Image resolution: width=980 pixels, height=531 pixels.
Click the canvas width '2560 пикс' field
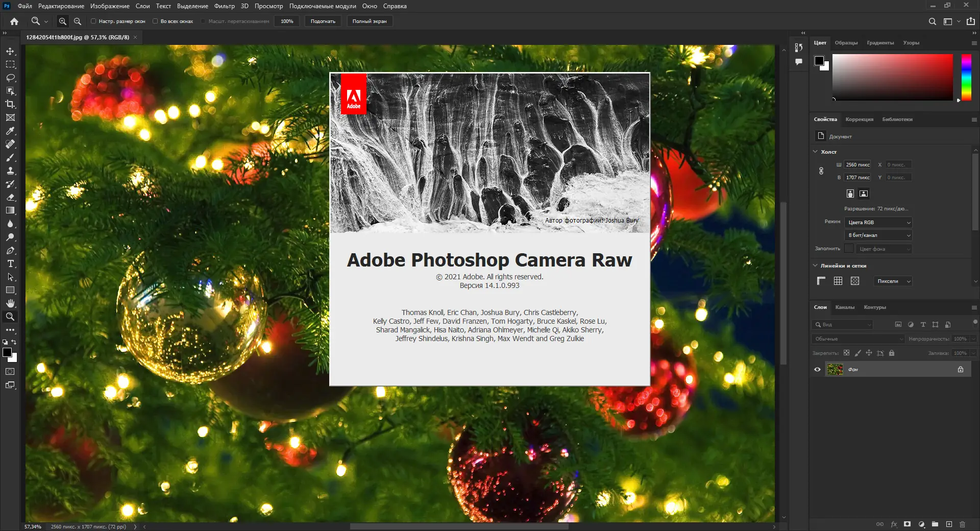point(857,165)
